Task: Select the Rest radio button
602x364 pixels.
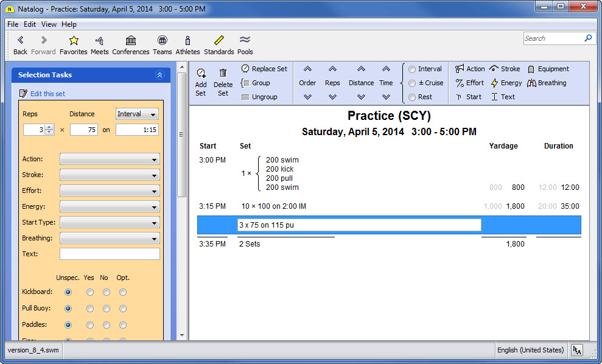Action: pyautogui.click(x=413, y=97)
